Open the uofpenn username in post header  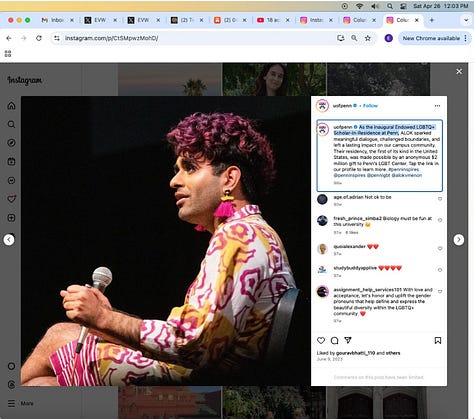[x=342, y=106]
